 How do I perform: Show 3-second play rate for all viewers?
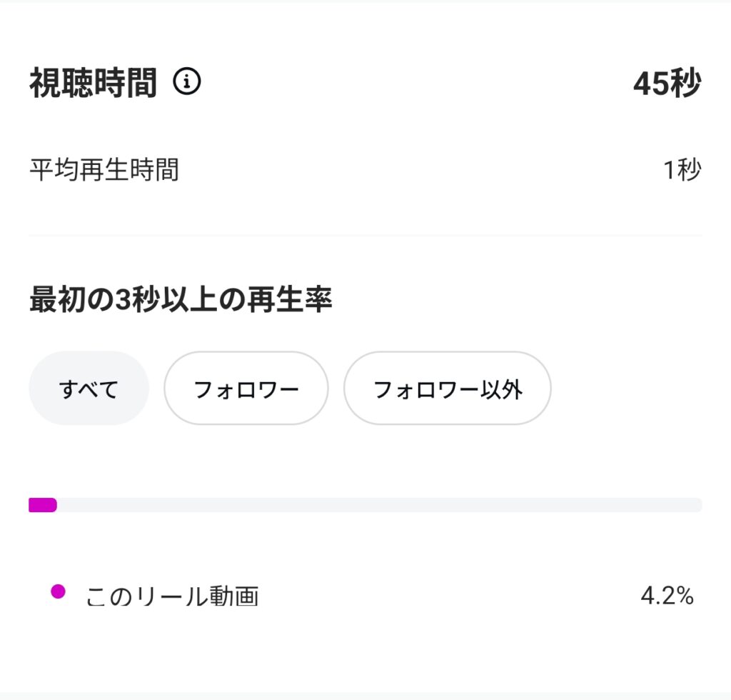(x=89, y=389)
